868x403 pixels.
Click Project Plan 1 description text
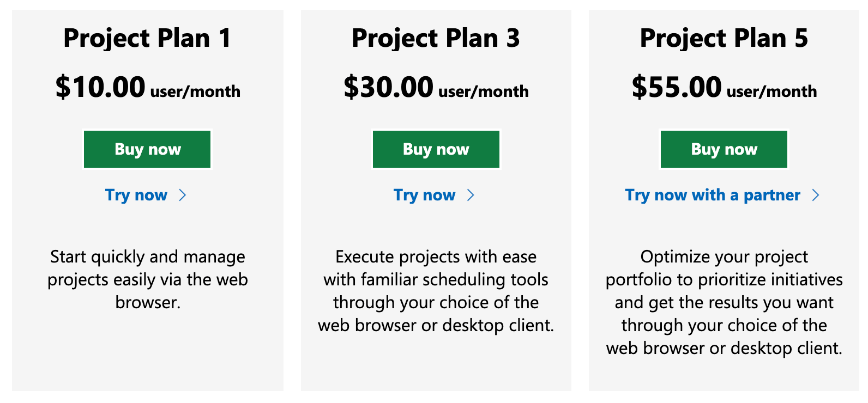[x=147, y=279]
